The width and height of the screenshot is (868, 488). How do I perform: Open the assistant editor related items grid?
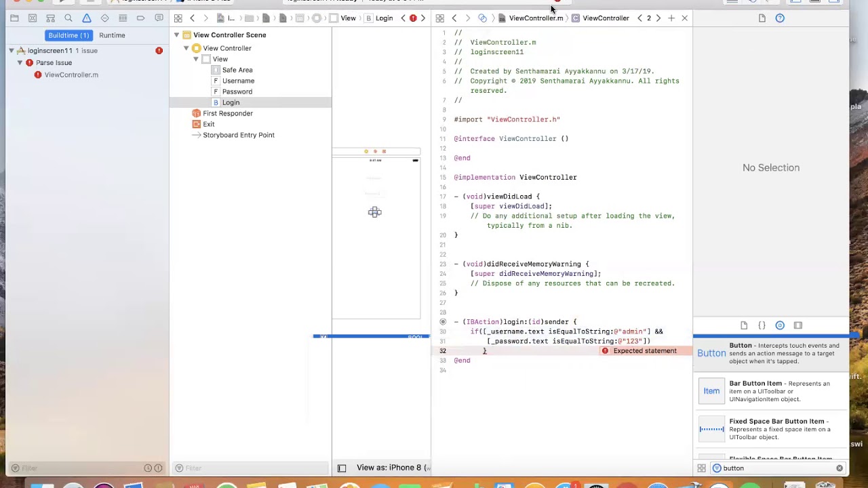click(440, 18)
